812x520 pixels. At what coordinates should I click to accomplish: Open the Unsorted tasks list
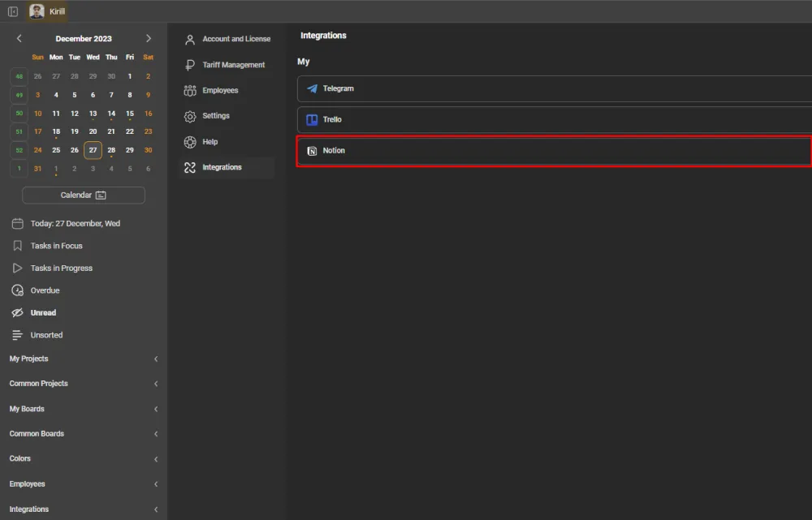coord(46,335)
